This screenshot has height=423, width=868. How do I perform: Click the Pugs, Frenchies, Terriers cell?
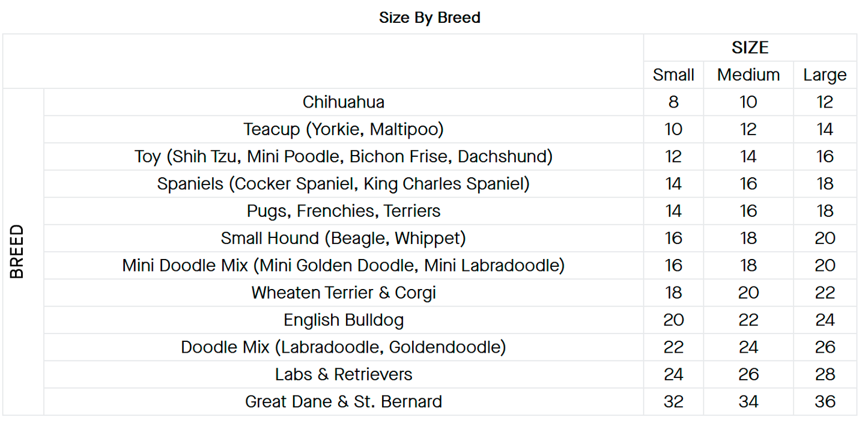[x=344, y=211]
